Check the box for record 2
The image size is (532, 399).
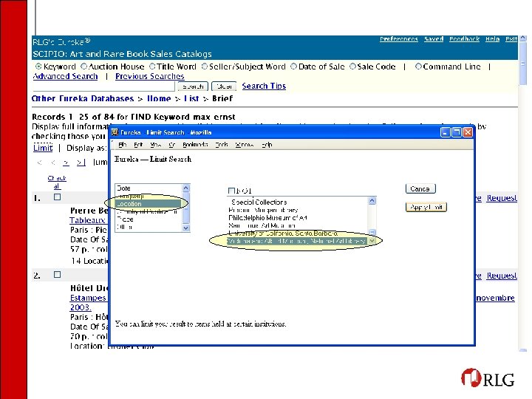tap(58, 274)
